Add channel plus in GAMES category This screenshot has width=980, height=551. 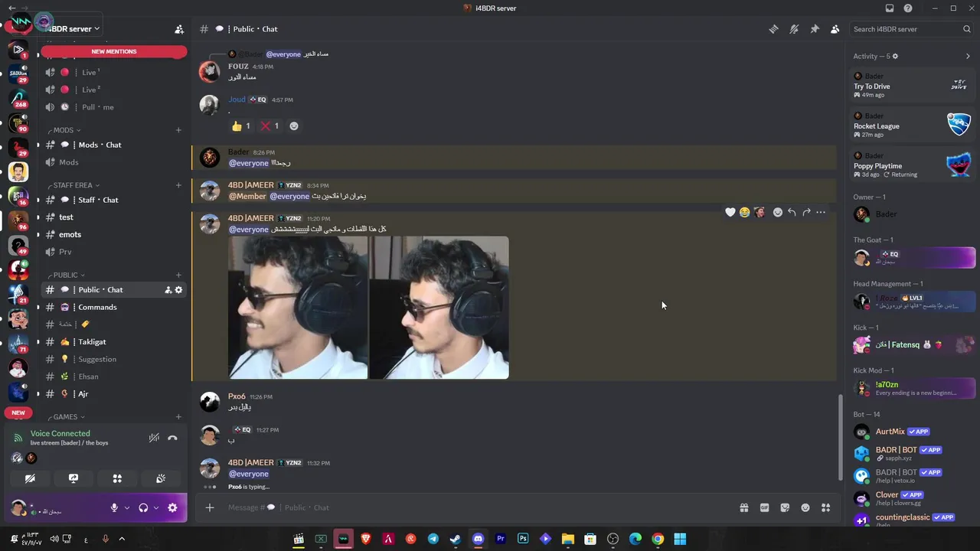tap(178, 417)
